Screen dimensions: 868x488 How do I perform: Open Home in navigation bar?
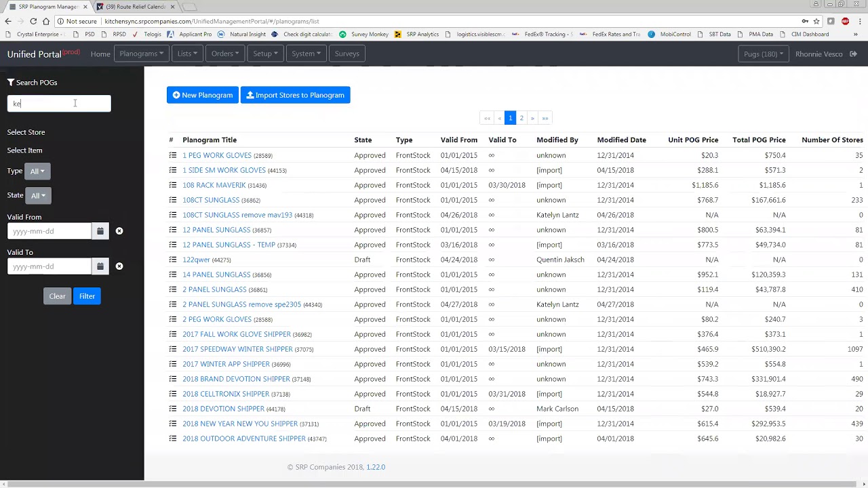[x=100, y=54]
